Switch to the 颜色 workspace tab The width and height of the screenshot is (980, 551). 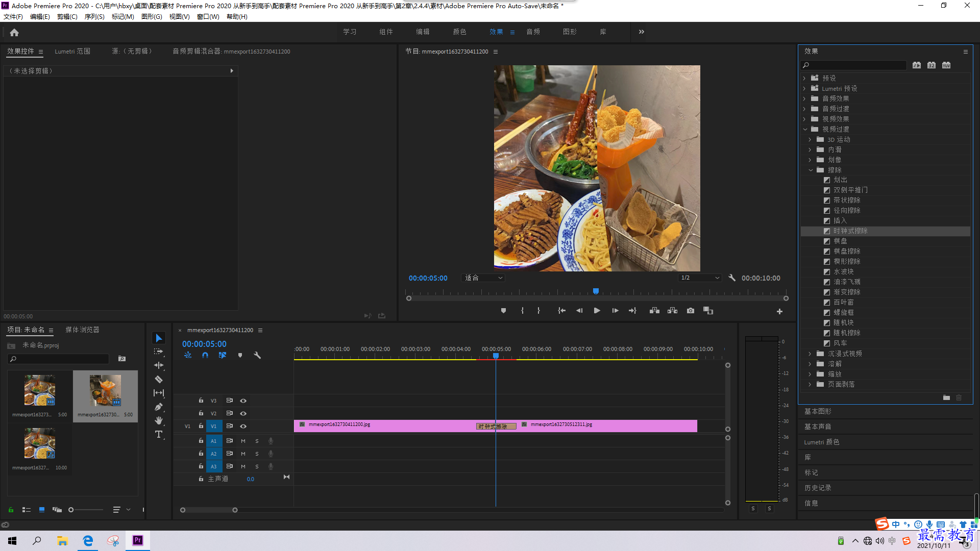[459, 32]
